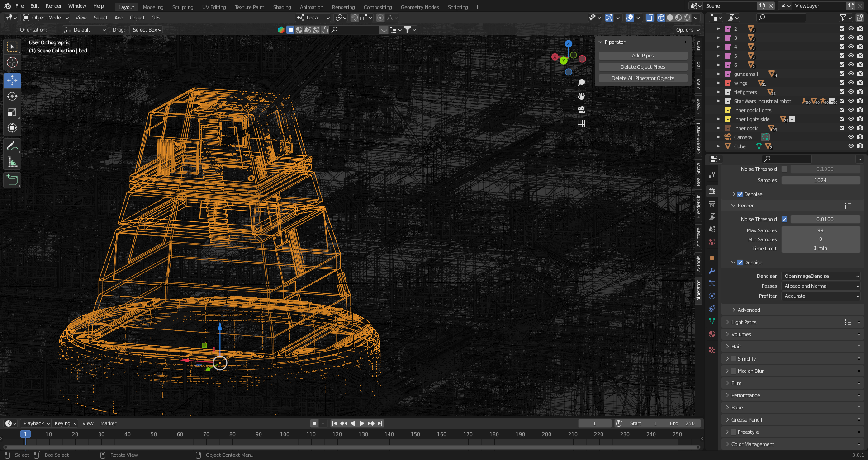
Task: Open the Render properties tab icon
Action: tap(712, 191)
